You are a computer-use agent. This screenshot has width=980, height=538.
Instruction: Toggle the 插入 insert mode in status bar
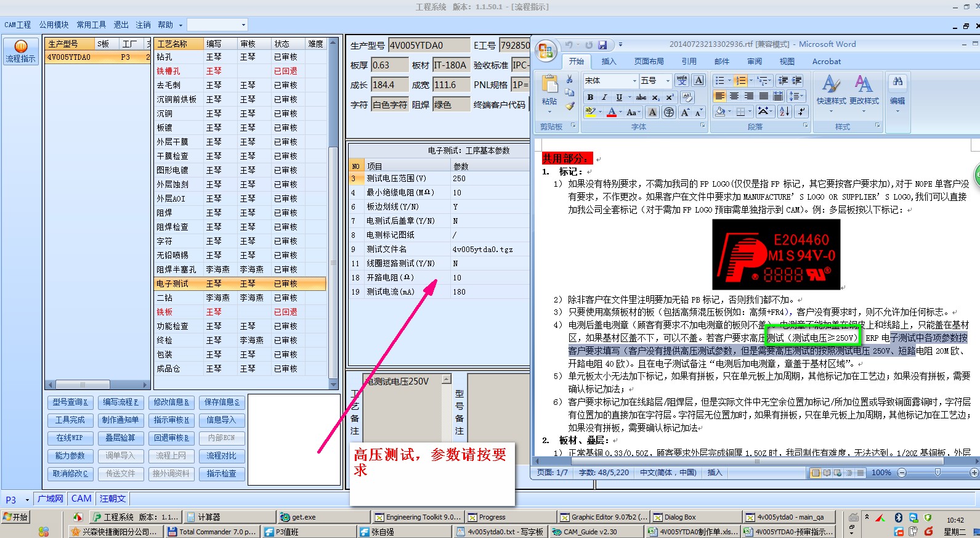click(715, 473)
